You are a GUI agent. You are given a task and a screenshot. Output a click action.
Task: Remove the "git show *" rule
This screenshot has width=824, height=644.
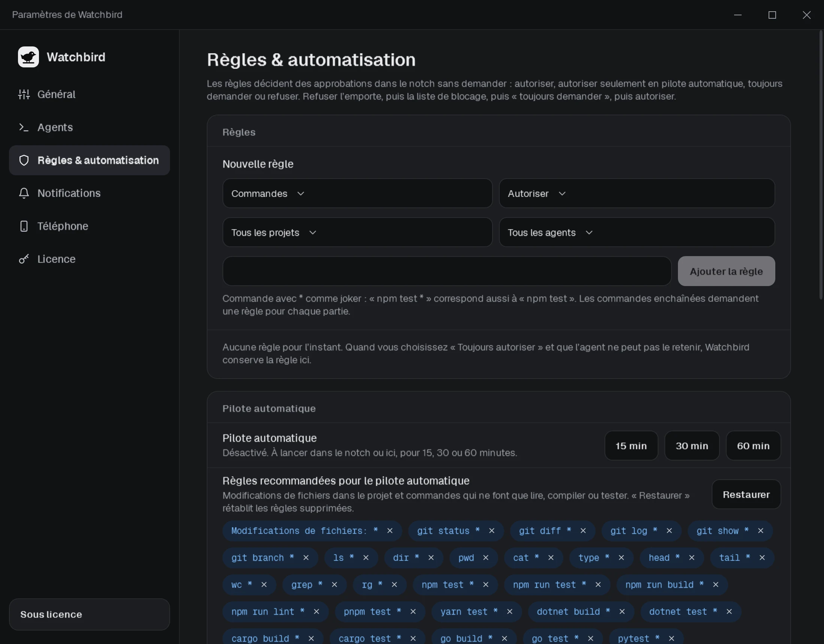point(760,531)
